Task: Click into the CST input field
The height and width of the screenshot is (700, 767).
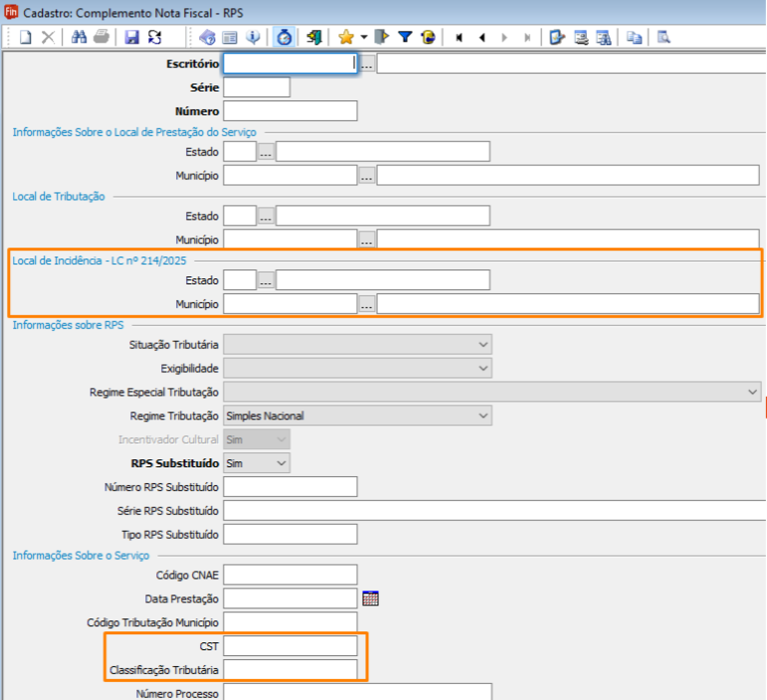Action: tap(289, 645)
